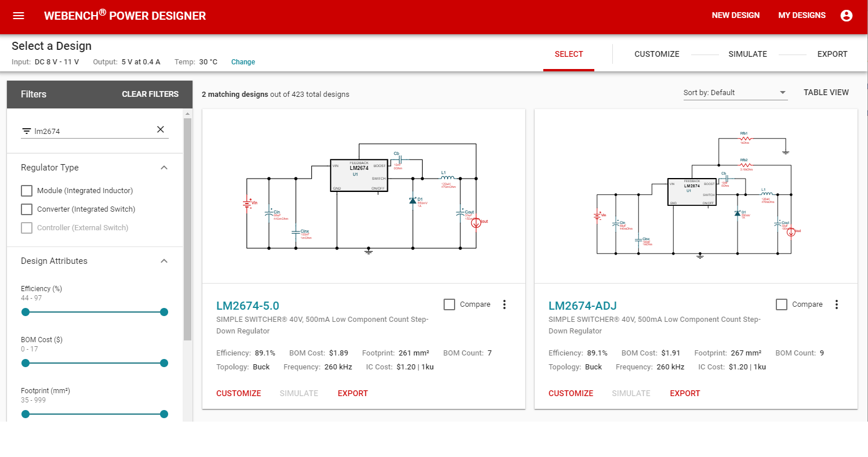This screenshot has width=868, height=457.
Task: Go to the SELECT step tab
Action: point(569,54)
